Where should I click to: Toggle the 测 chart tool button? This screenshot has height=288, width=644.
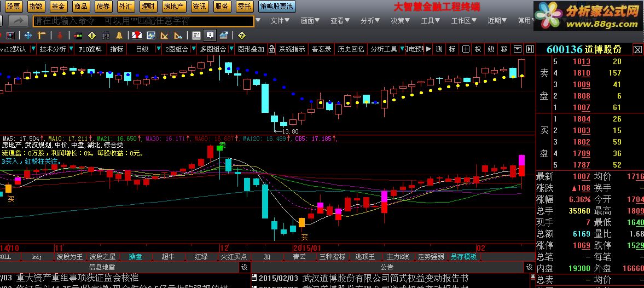[x=439, y=49]
